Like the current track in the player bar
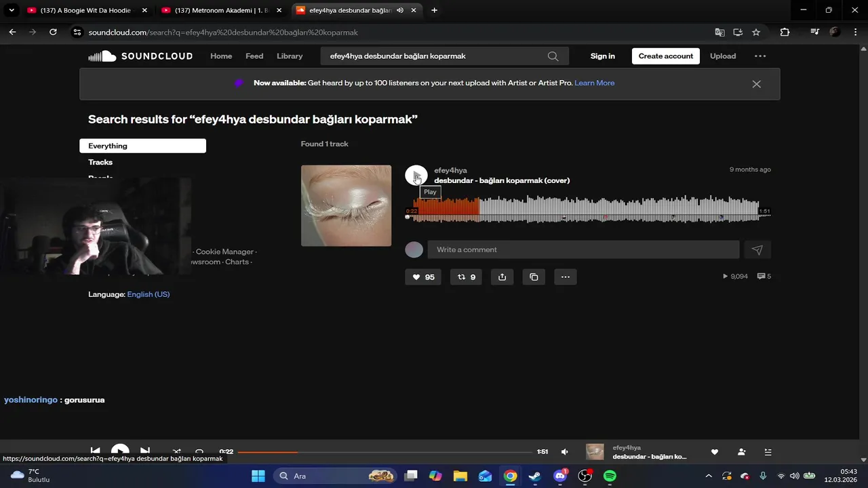868x488 pixels. (714, 452)
